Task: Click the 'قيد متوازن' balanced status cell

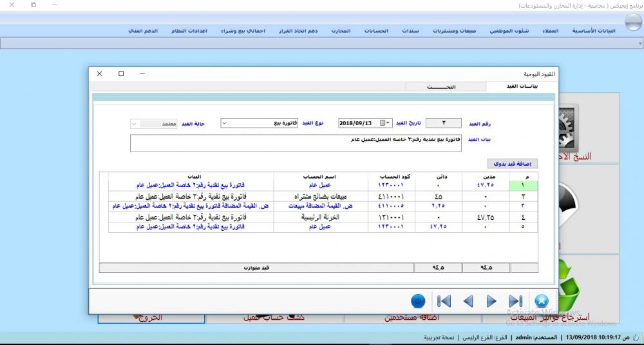Action: (x=256, y=268)
